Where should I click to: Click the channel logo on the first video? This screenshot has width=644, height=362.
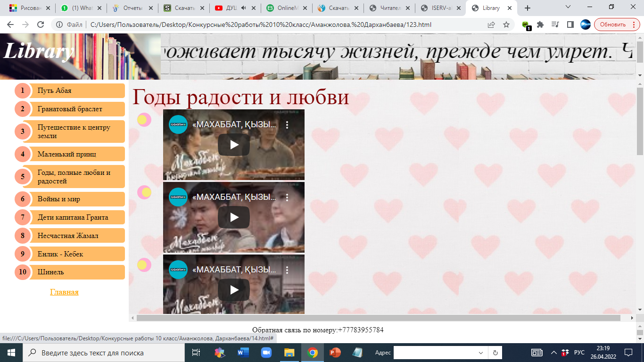(178, 124)
